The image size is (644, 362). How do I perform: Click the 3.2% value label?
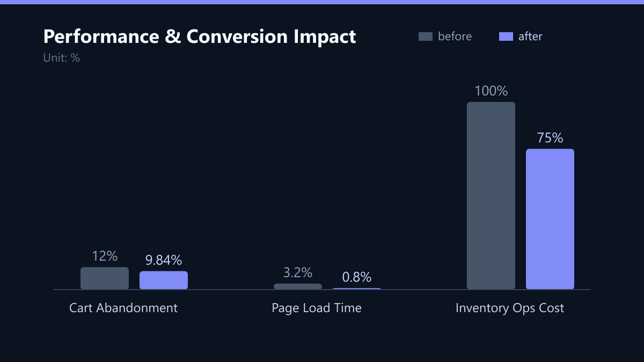pos(298,272)
